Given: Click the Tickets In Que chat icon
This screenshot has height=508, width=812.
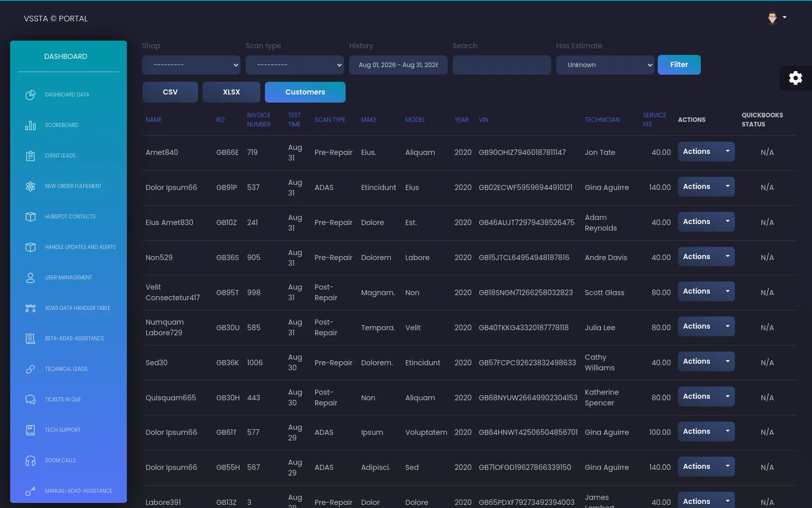Looking at the screenshot, I should 30,400.
